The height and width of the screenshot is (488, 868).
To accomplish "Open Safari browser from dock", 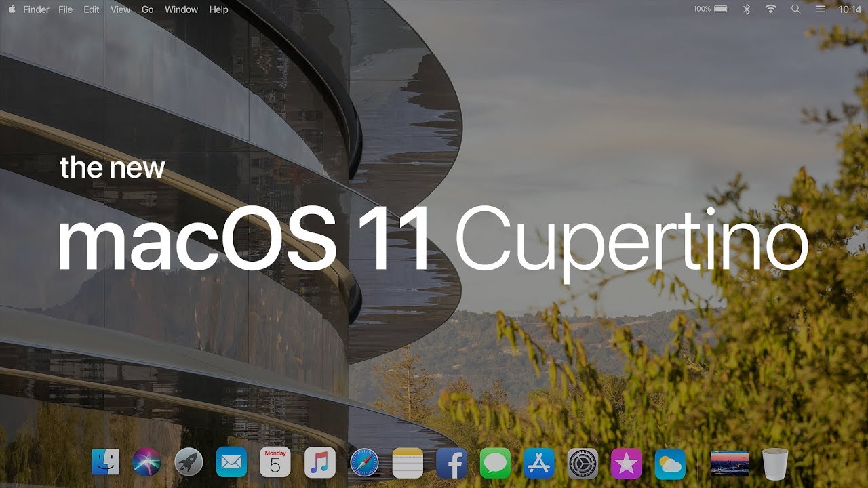I will click(x=364, y=463).
